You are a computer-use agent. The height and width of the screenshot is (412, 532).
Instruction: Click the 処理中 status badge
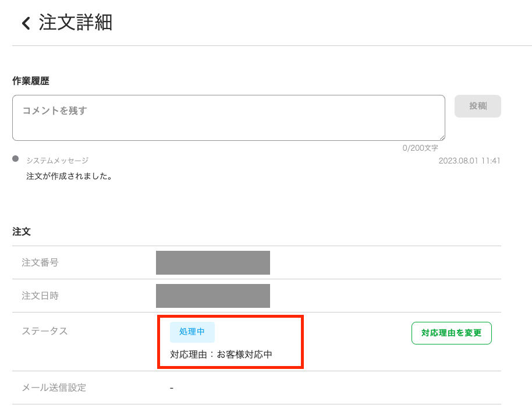192,332
